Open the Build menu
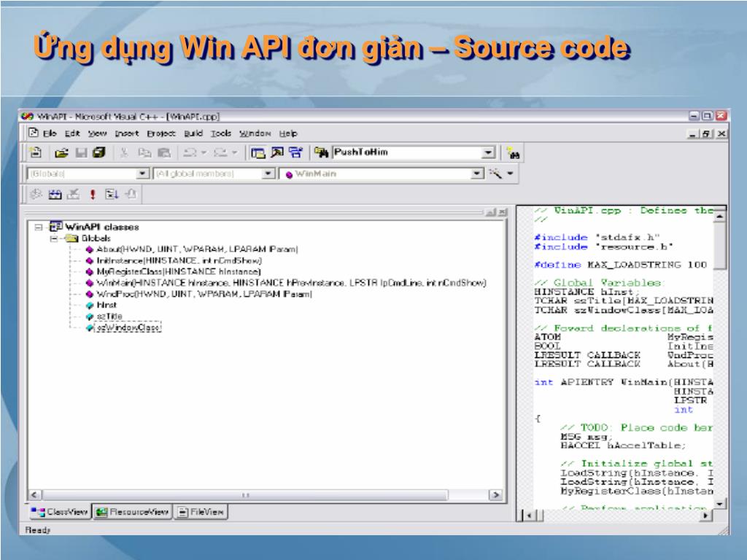 [x=193, y=133]
